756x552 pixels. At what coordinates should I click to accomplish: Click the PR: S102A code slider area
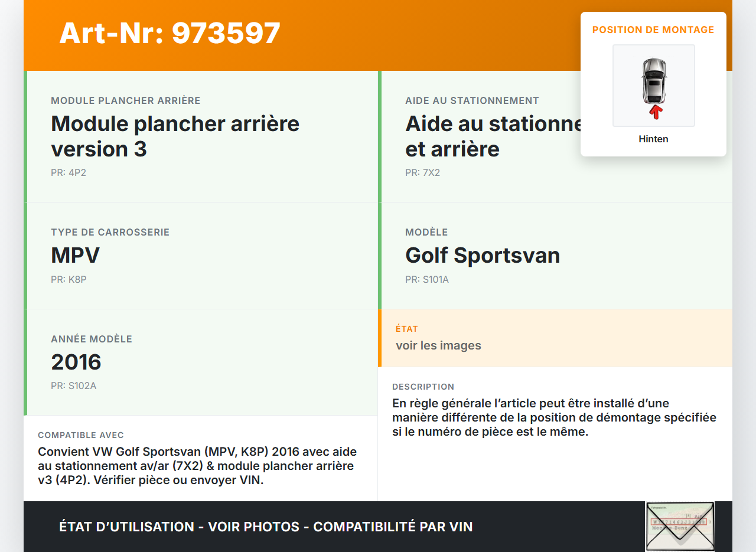(x=74, y=386)
